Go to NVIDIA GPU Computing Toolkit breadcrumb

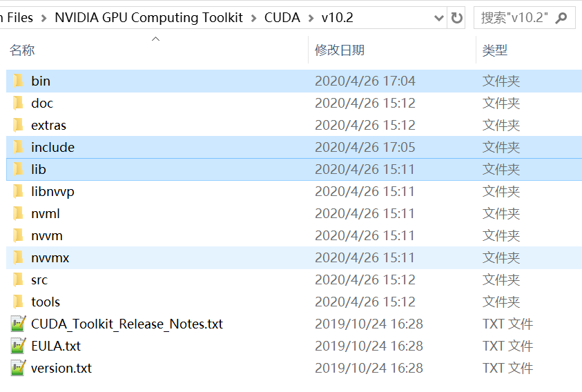click(148, 17)
